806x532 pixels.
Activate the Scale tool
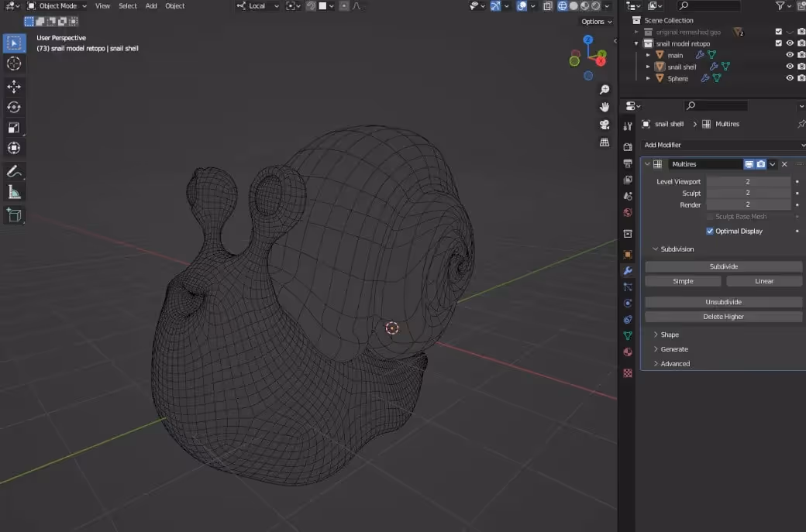(x=14, y=127)
